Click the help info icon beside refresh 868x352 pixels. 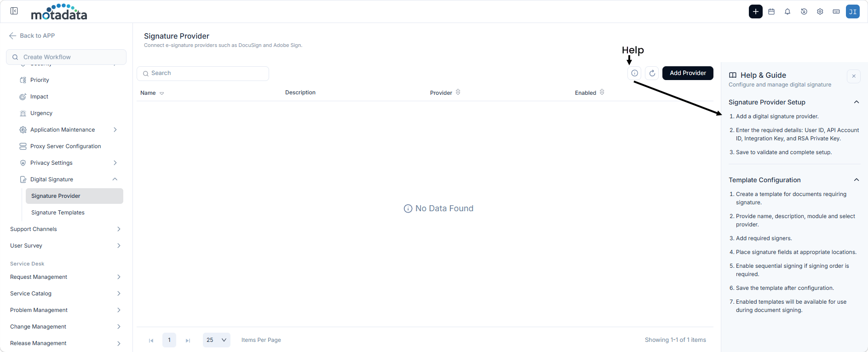634,73
